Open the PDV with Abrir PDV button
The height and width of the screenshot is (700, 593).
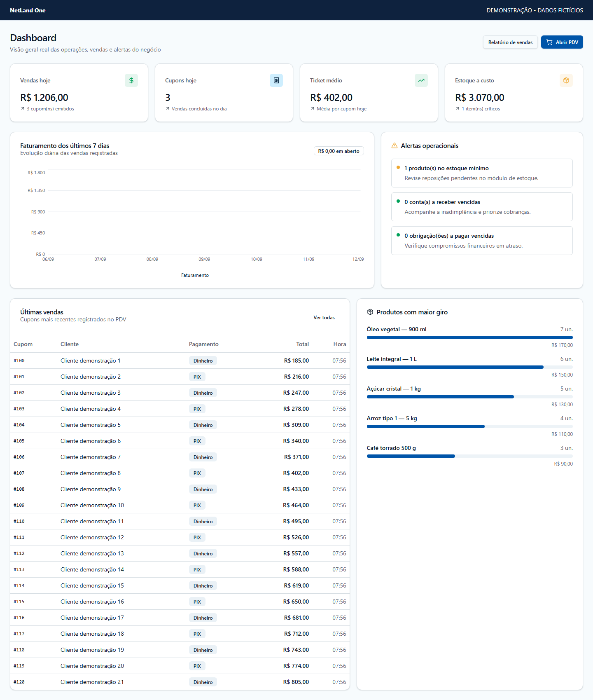click(x=562, y=42)
